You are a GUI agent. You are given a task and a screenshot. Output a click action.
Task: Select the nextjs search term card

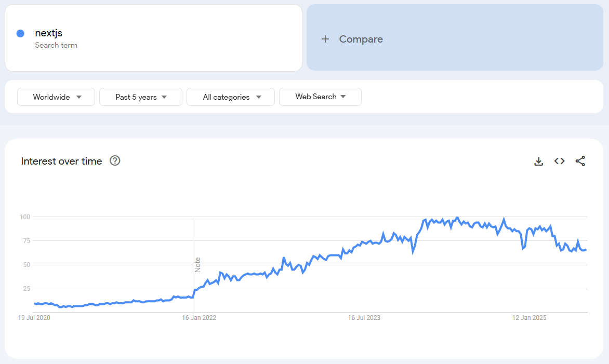(x=153, y=37)
